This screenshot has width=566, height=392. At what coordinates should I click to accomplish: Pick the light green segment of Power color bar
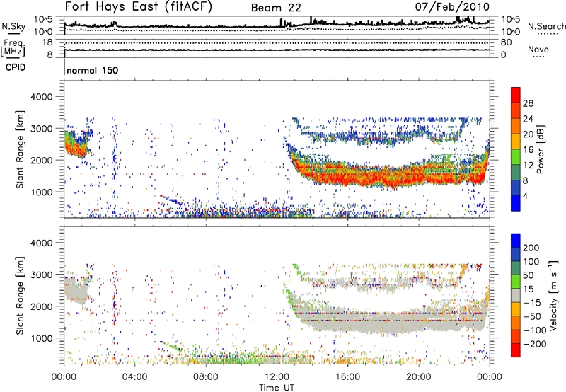(516, 156)
